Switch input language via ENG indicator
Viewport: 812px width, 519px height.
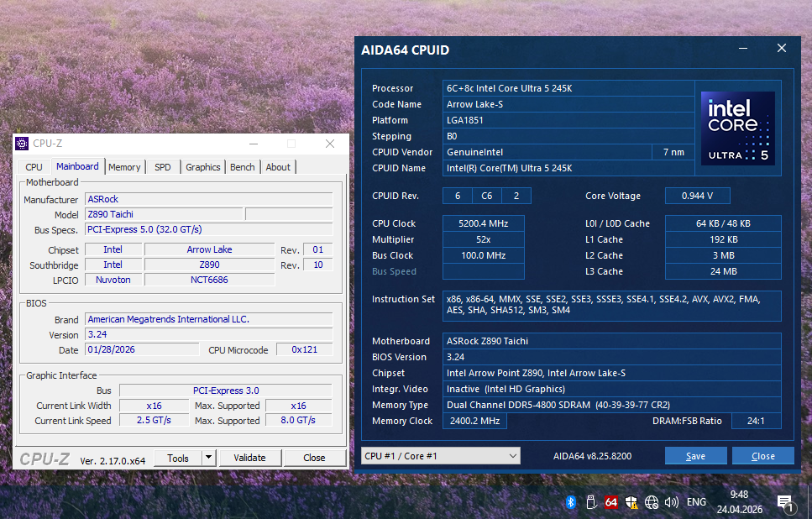click(696, 501)
